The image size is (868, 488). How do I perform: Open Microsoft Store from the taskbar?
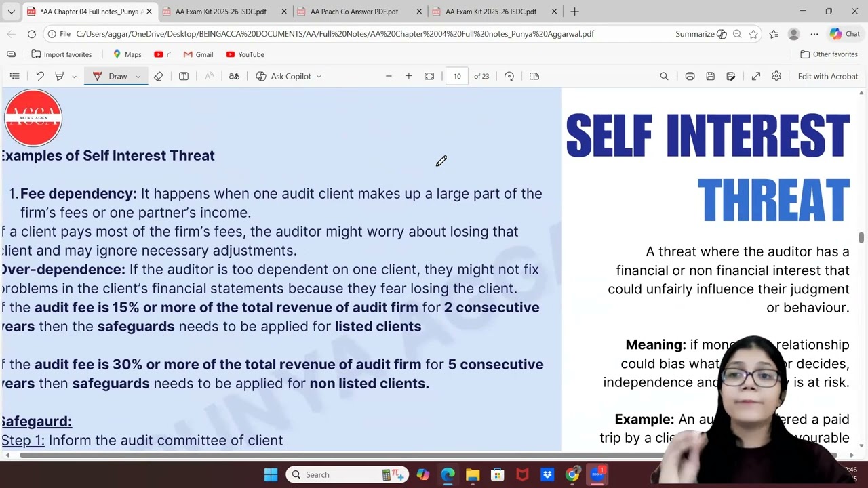(x=498, y=474)
